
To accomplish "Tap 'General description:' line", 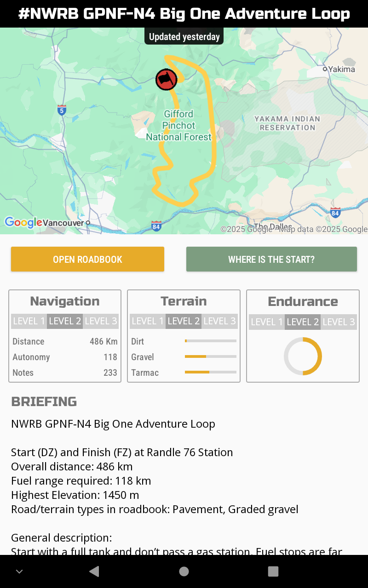I will point(62,538).
